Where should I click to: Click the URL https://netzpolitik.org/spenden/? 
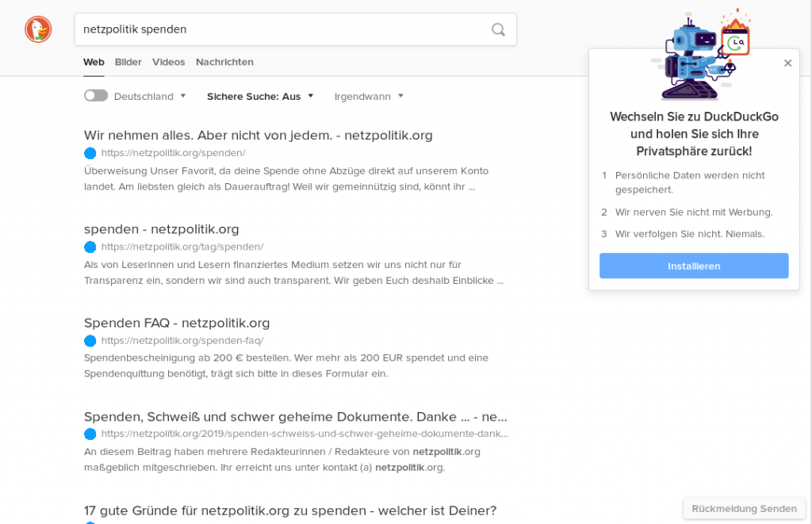(x=174, y=153)
